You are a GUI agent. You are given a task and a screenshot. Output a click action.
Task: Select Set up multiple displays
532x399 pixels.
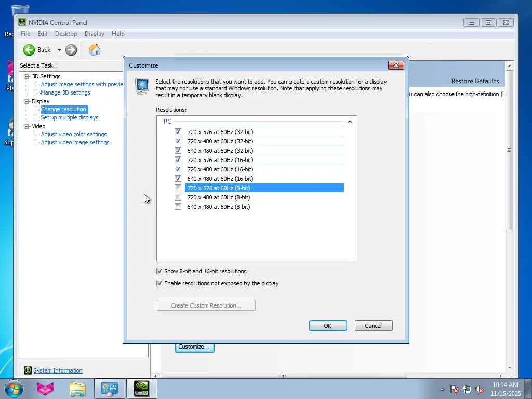click(x=70, y=117)
